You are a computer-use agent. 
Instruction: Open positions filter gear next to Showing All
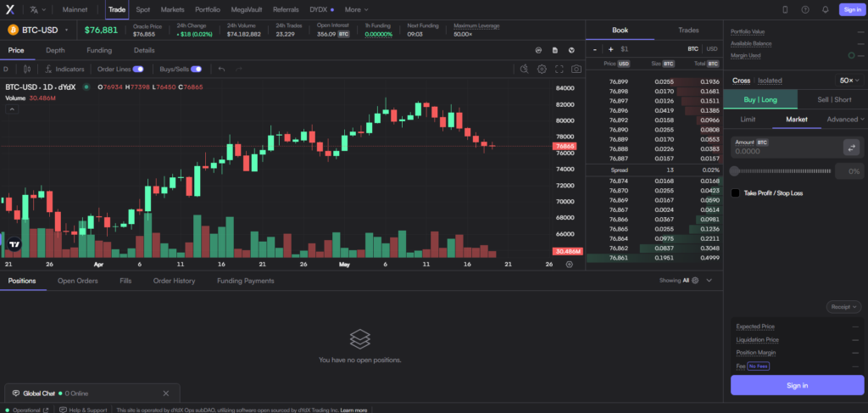coord(695,281)
